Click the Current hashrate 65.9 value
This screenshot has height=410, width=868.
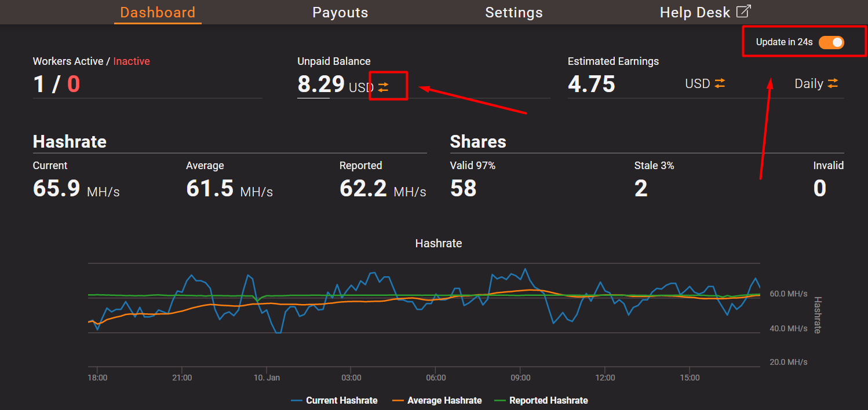pos(56,189)
